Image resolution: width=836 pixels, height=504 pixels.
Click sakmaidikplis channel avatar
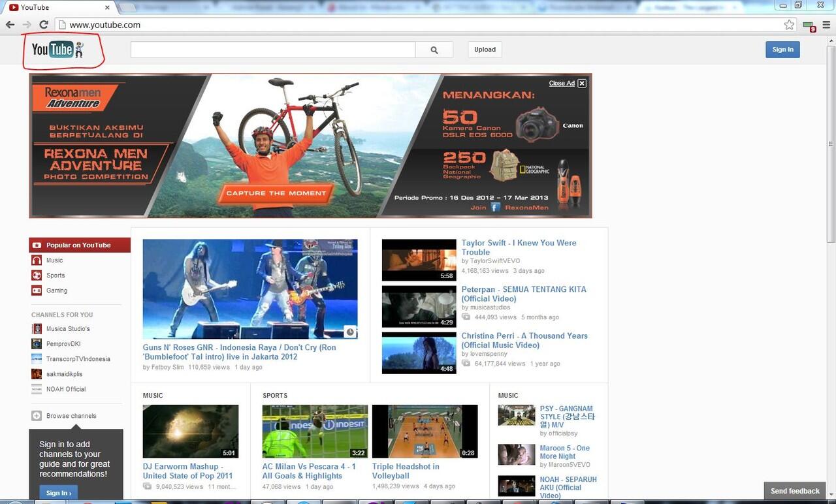pos(37,373)
